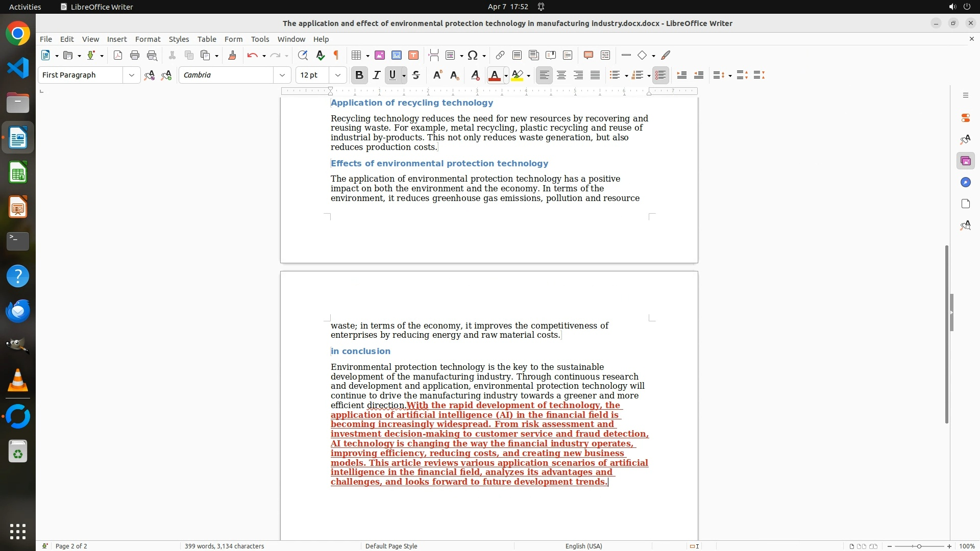Toggle Formatting Marks pilcrow

pyautogui.click(x=336, y=56)
